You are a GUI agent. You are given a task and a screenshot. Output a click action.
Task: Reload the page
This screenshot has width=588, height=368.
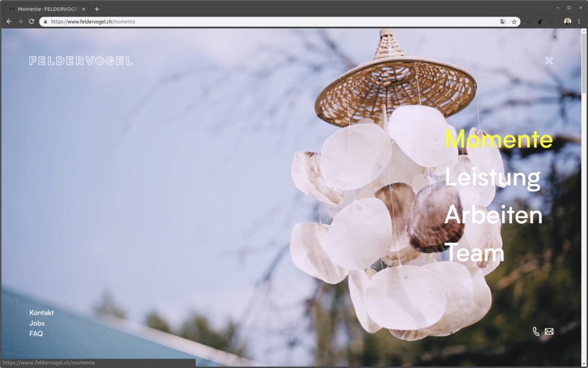click(x=31, y=21)
